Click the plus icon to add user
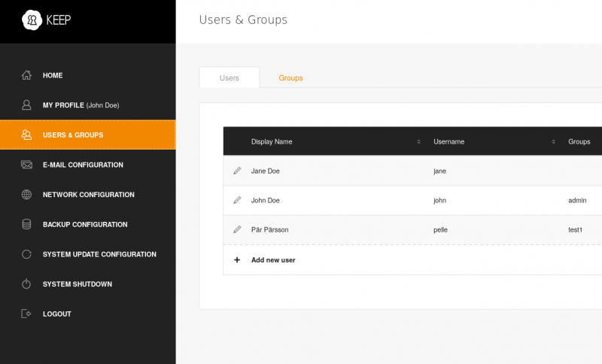Screen dimensions: 602x364 [237, 259]
